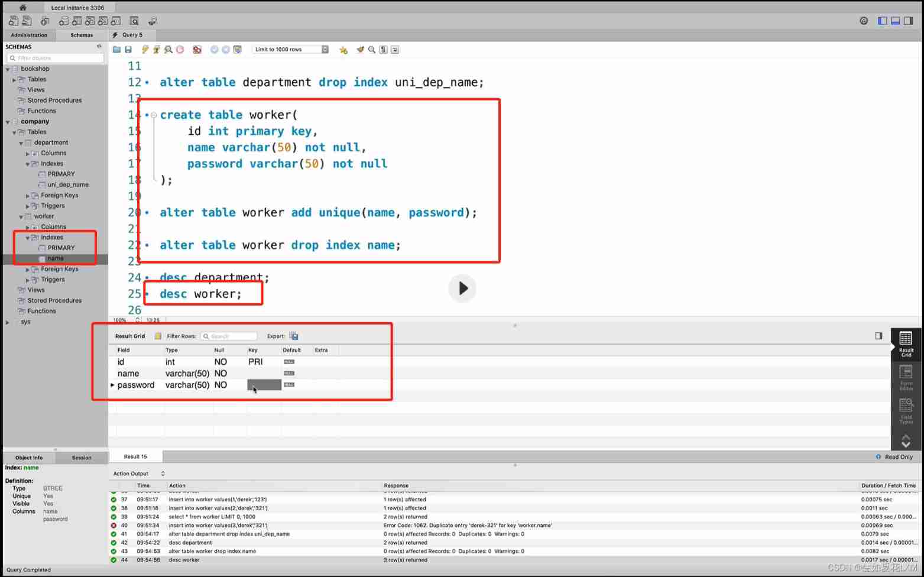Image resolution: width=924 pixels, height=577 pixels.
Task: Beautify the query with broom icon
Action: [360, 50]
